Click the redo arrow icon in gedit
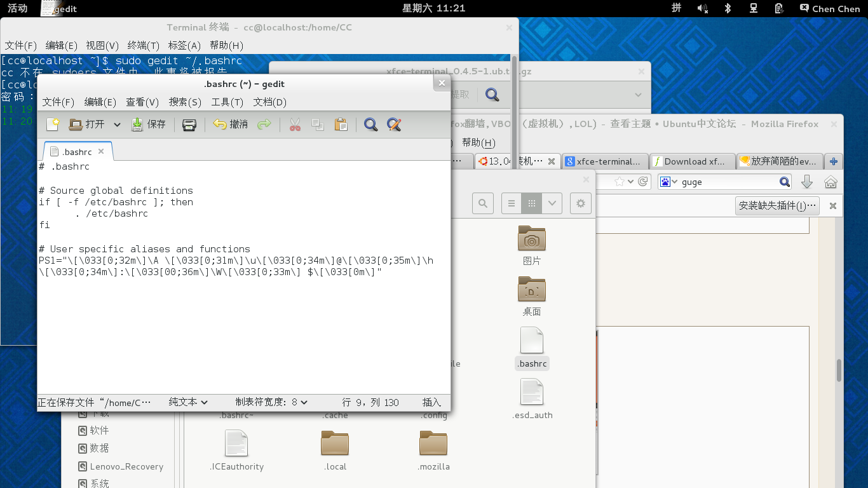 pyautogui.click(x=264, y=125)
